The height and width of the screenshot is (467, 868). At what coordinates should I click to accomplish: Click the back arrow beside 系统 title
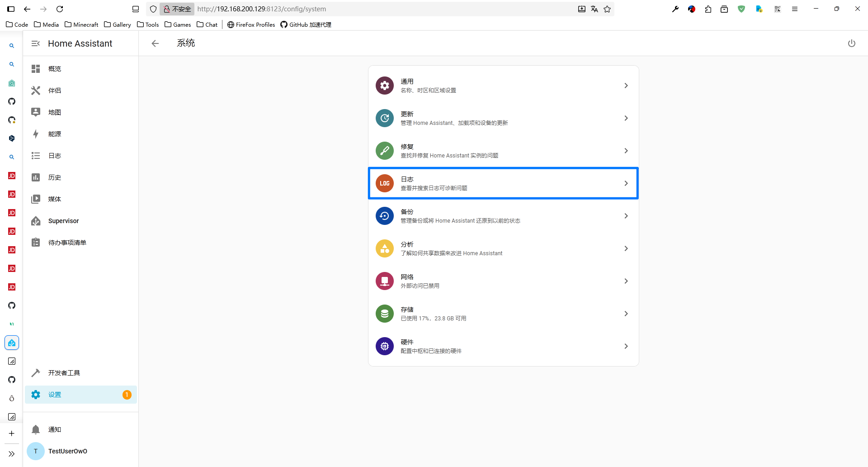click(x=155, y=43)
